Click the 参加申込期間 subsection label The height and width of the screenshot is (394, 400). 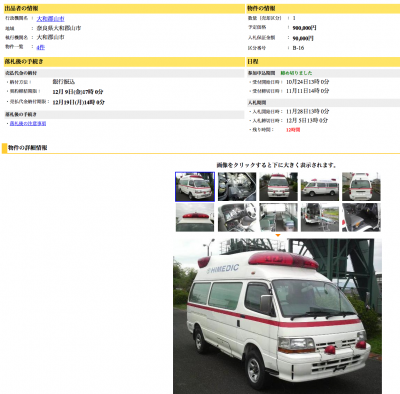[x=262, y=73]
